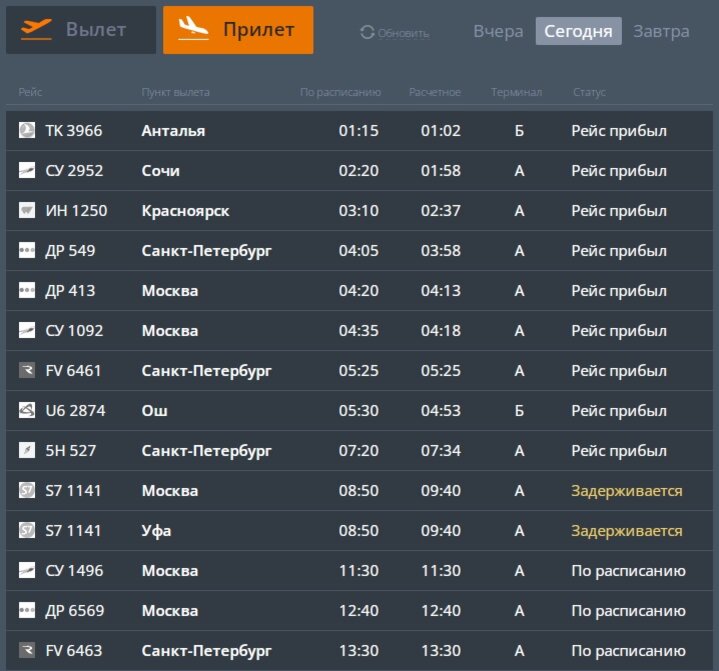Click S7 logo in the Москва 1141 row

tap(27, 490)
